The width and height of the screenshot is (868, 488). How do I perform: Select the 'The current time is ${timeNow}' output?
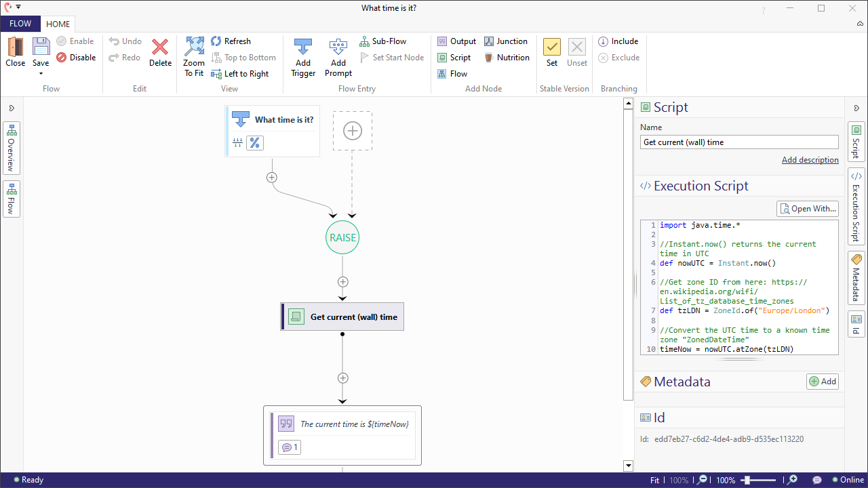(x=342, y=435)
